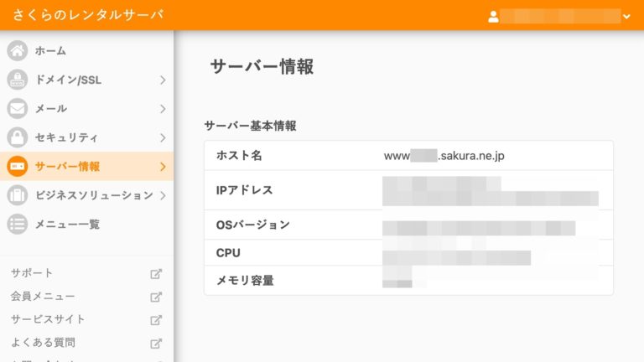Expand the ドメイン/SSL submenu chevron
The height and width of the screenshot is (362, 644).
[x=163, y=80]
